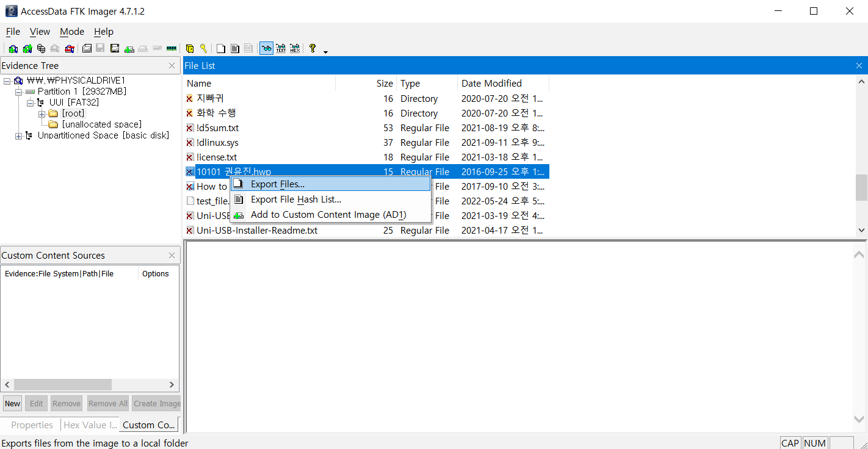Click Remove All Evidence Items toolbar icon

pos(70,49)
